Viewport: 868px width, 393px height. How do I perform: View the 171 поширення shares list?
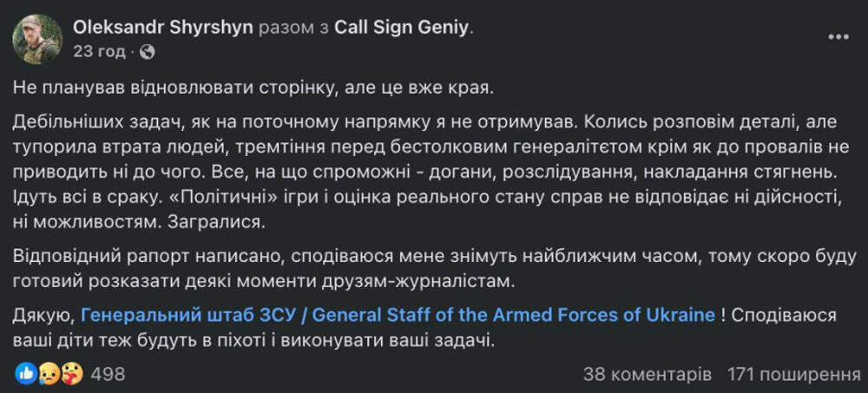[795, 375]
